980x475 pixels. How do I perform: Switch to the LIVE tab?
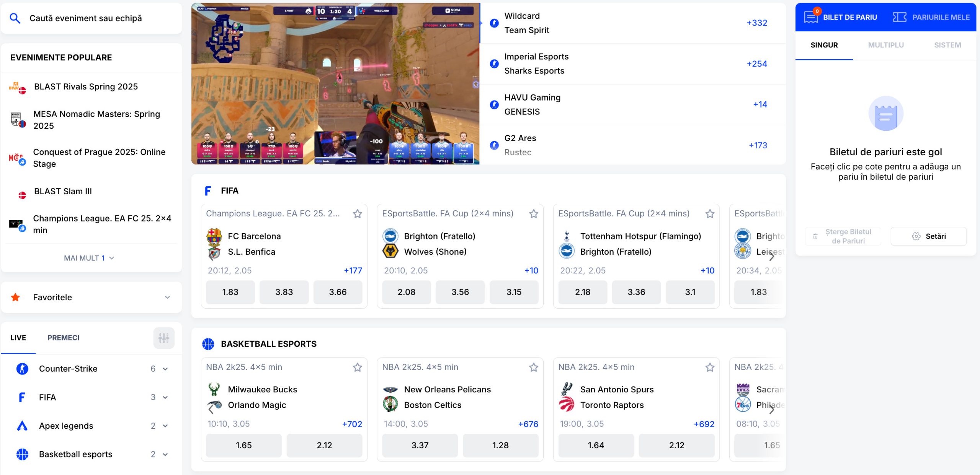[x=18, y=338]
